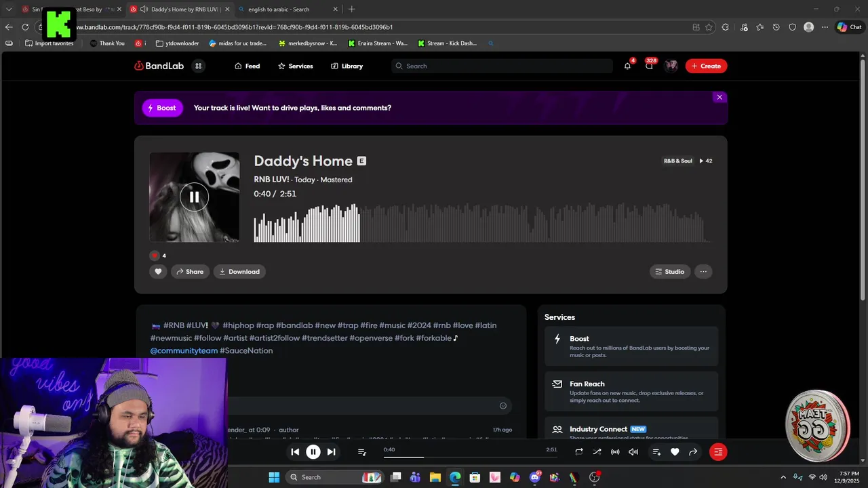868x488 pixels.
Task: Reload the current page
Action: coord(25,27)
